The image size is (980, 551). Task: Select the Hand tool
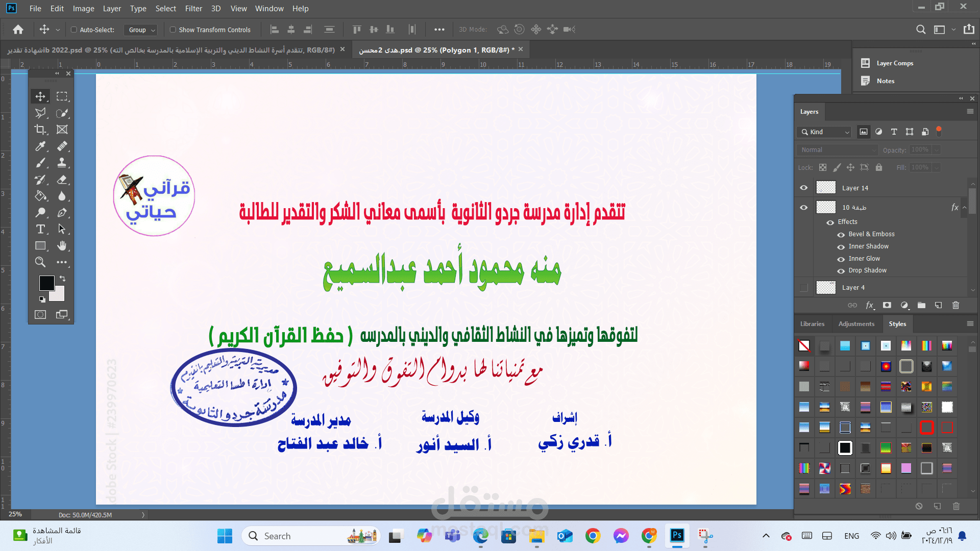coord(62,246)
